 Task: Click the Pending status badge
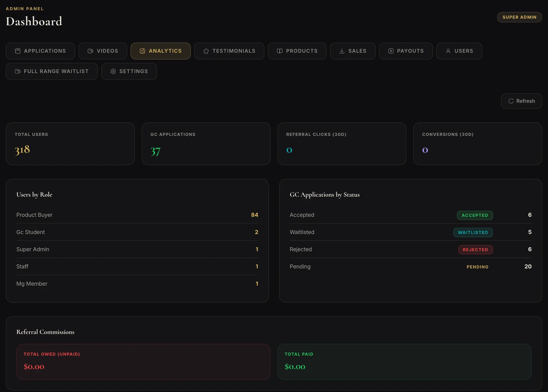click(477, 267)
